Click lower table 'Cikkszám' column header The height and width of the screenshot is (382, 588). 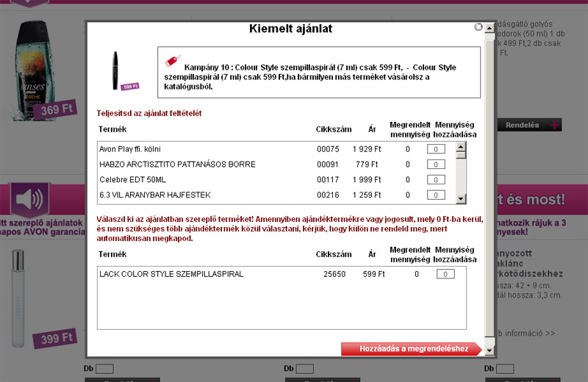click(334, 254)
